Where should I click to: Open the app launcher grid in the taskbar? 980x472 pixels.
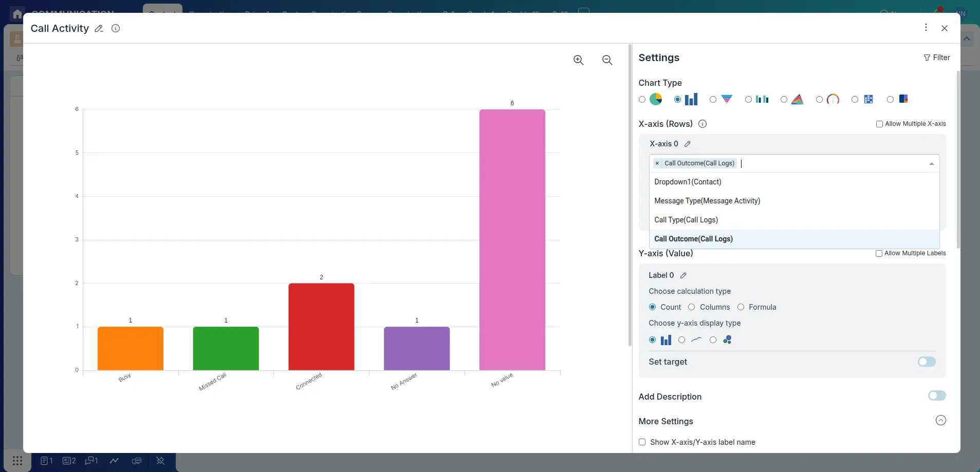coord(17,461)
